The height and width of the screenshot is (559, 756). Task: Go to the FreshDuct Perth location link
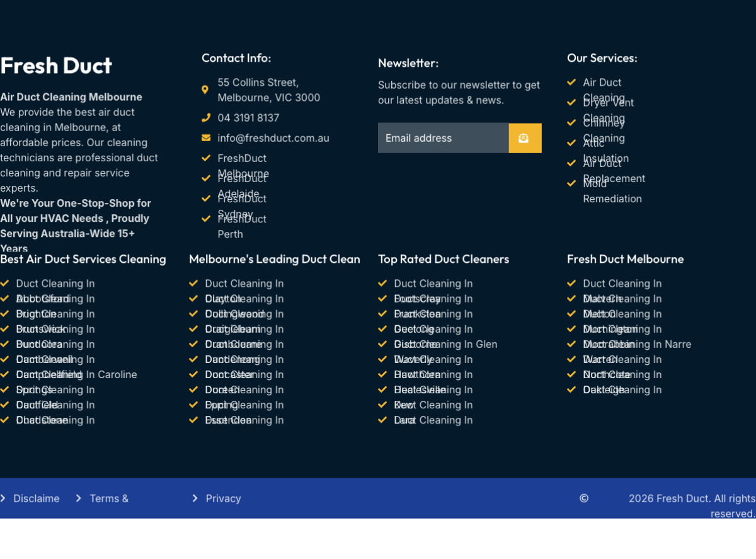(x=241, y=226)
